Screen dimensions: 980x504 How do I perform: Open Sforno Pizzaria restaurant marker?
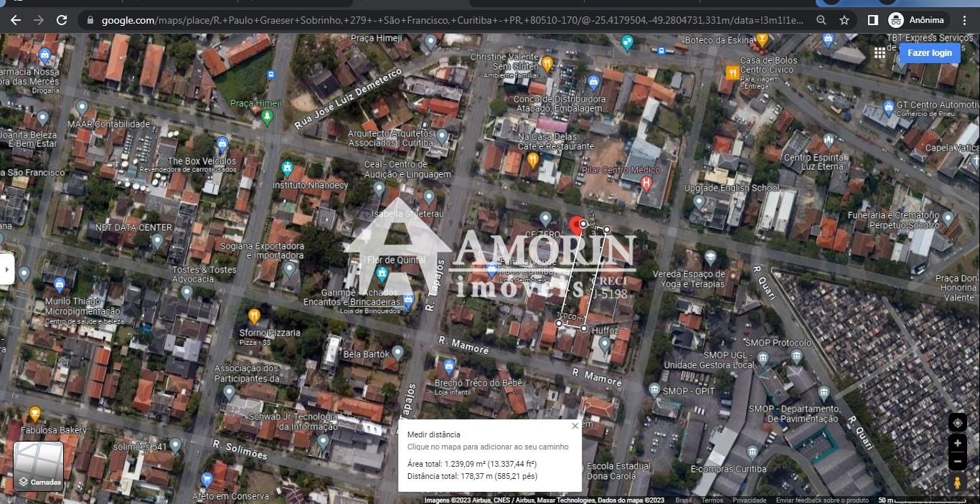pos(254,316)
